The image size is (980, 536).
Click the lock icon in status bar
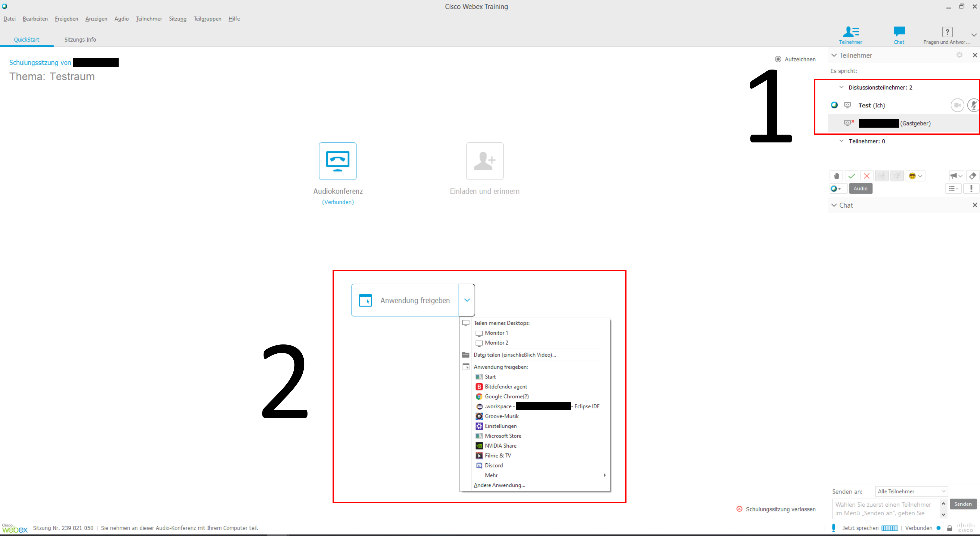point(950,528)
